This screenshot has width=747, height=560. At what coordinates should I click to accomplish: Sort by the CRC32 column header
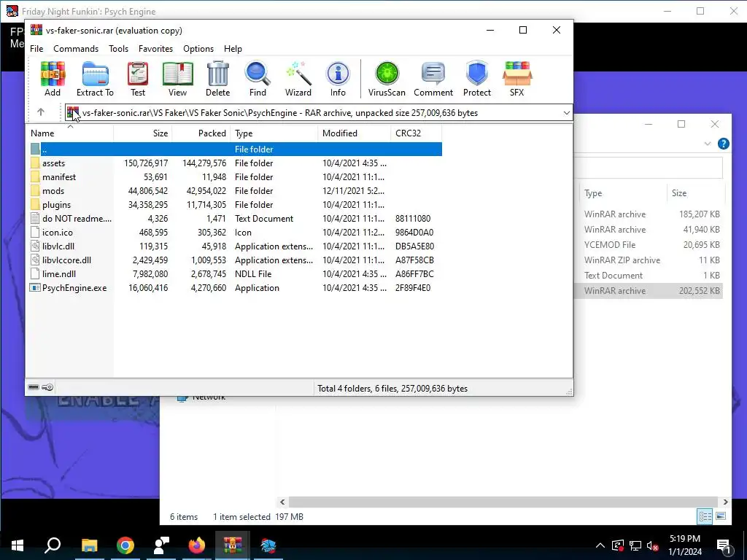(x=416, y=133)
